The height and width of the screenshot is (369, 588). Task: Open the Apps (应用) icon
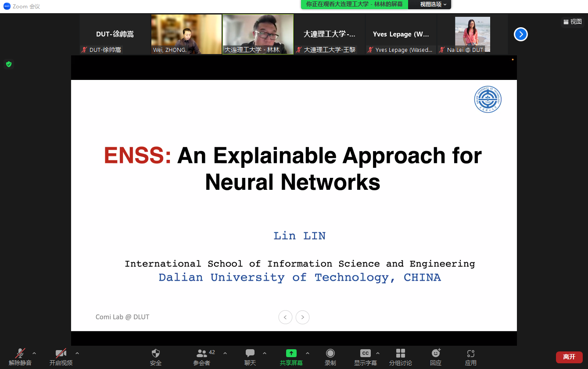pyautogui.click(x=470, y=354)
